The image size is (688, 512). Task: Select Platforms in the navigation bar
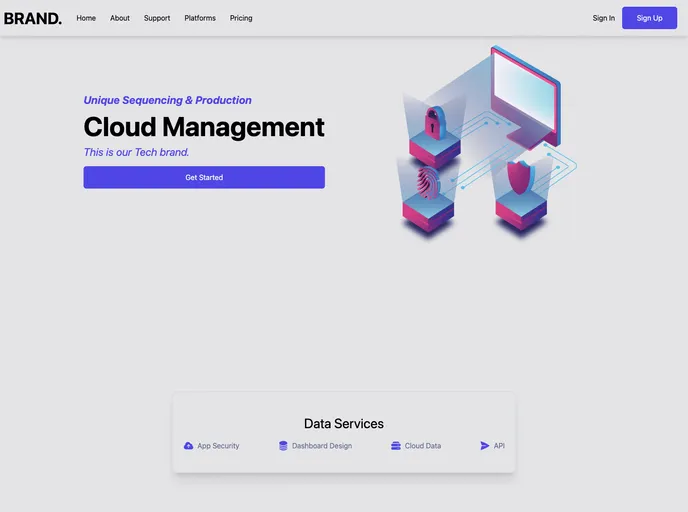(200, 18)
